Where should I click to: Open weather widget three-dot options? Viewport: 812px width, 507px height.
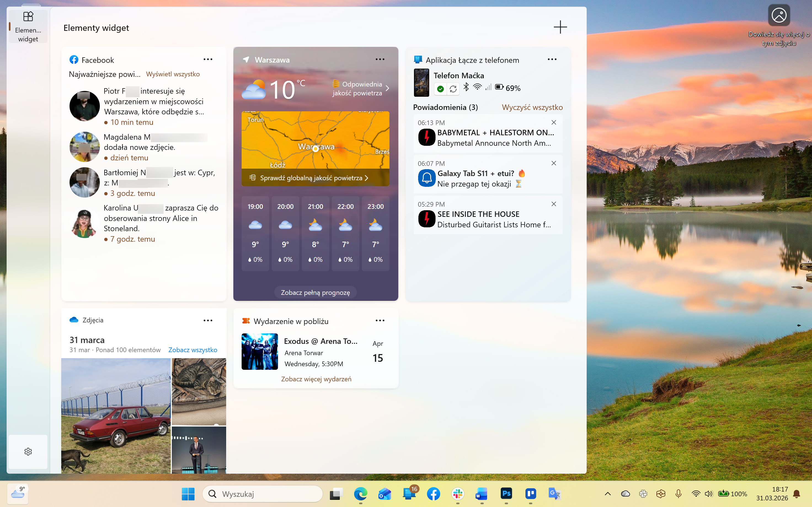pyautogui.click(x=380, y=59)
